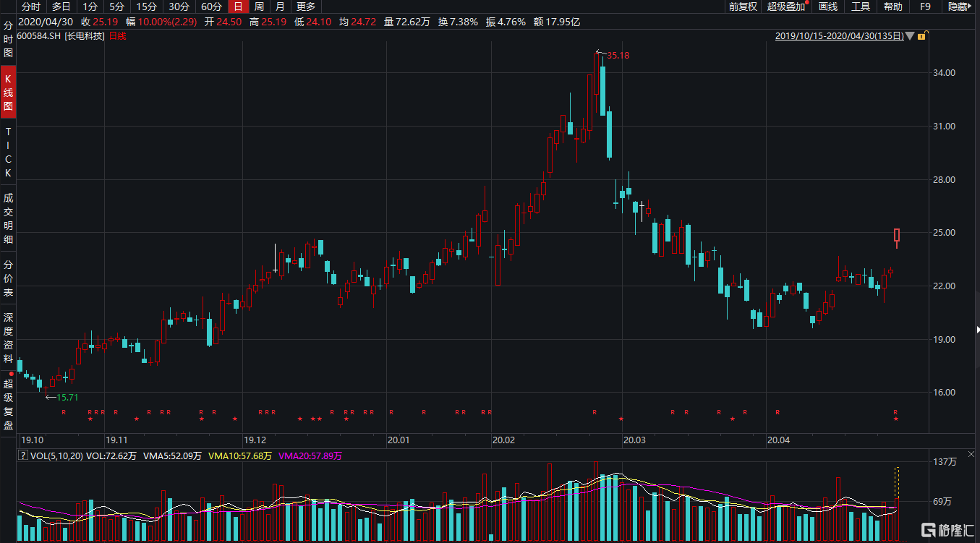Open the 成交明细 trade details view
The height and width of the screenshot is (543, 980).
coord(9,218)
